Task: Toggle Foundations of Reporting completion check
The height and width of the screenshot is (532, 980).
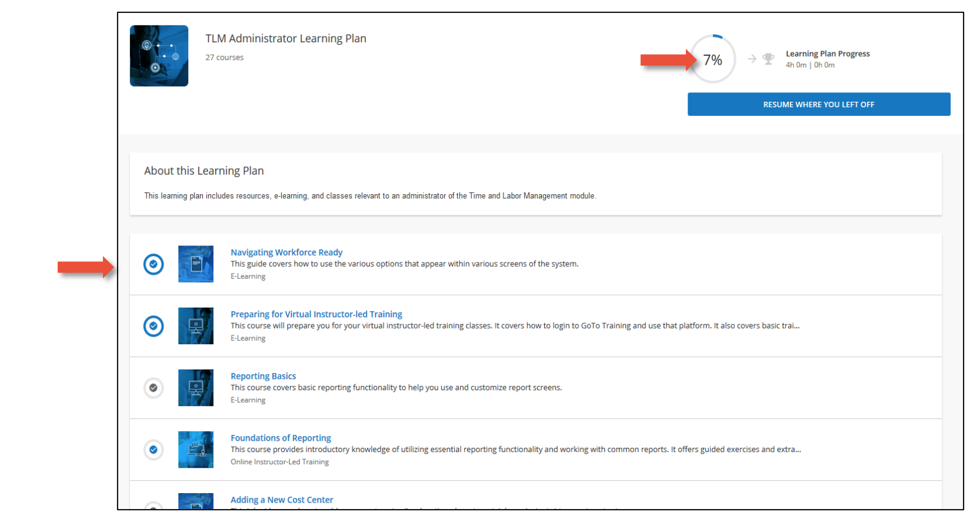Action: click(154, 450)
